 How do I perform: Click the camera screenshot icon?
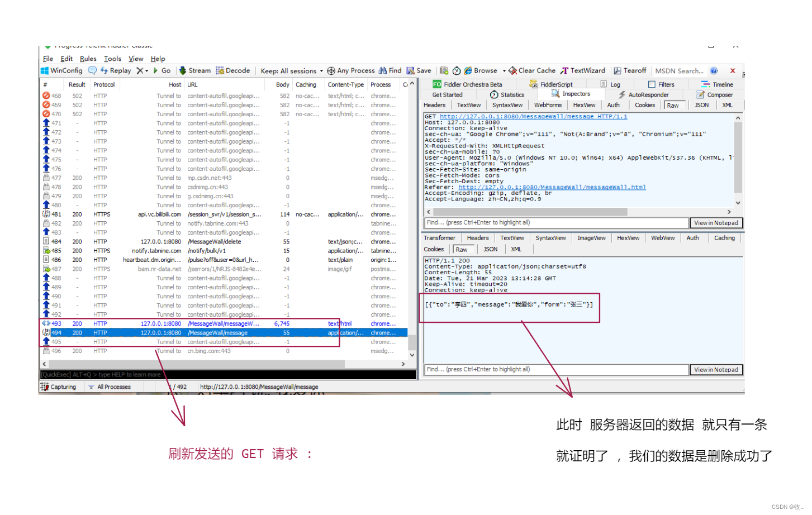point(444,71)
